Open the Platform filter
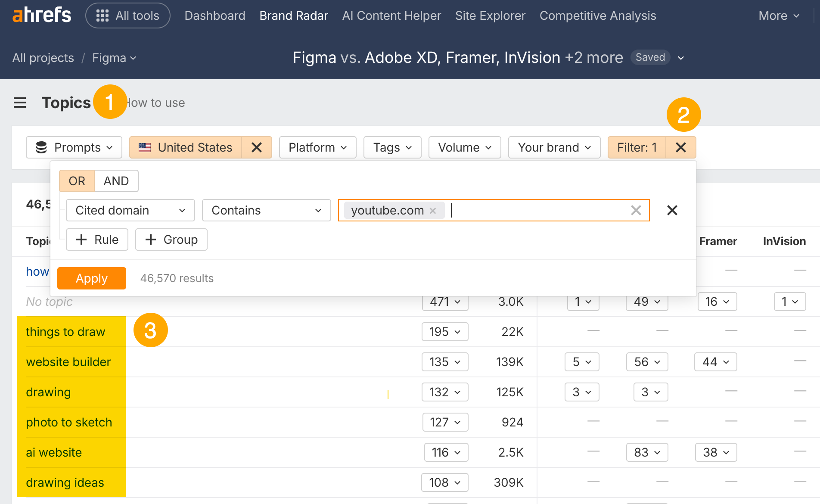The image size is (820, 504). click(318, 147)
